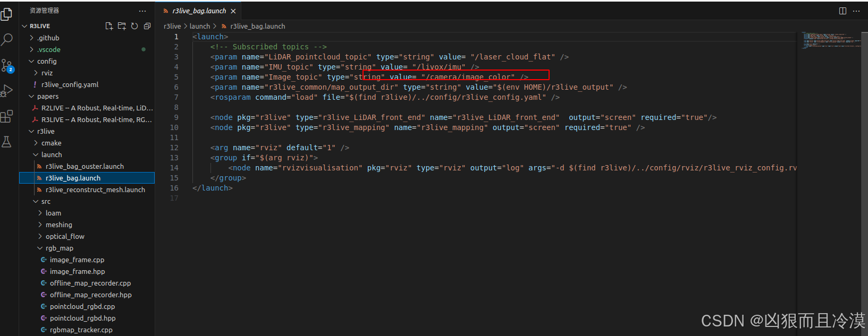The width and height of the screenshot is (868, 336).
Task: Open Source Control view with badge
Action: [7, 65]
